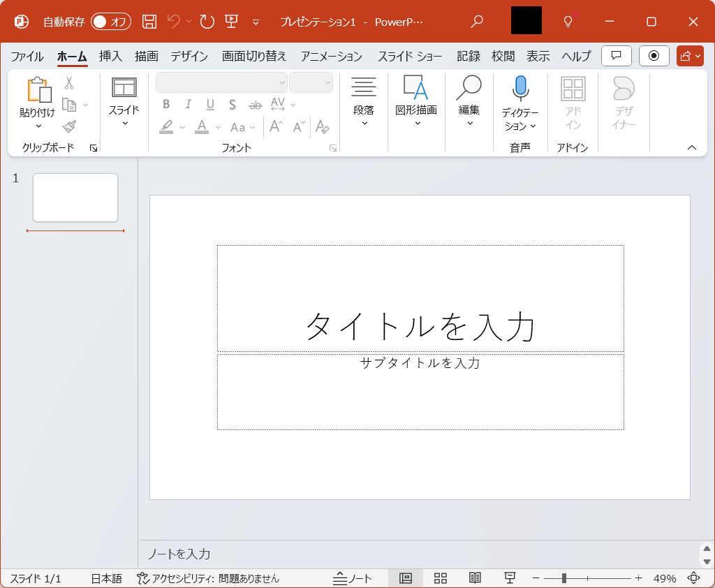The width and height of the screenshot is (715, 588).
Task: Click language 日本語 in status bar
Action: pos(107,578)
